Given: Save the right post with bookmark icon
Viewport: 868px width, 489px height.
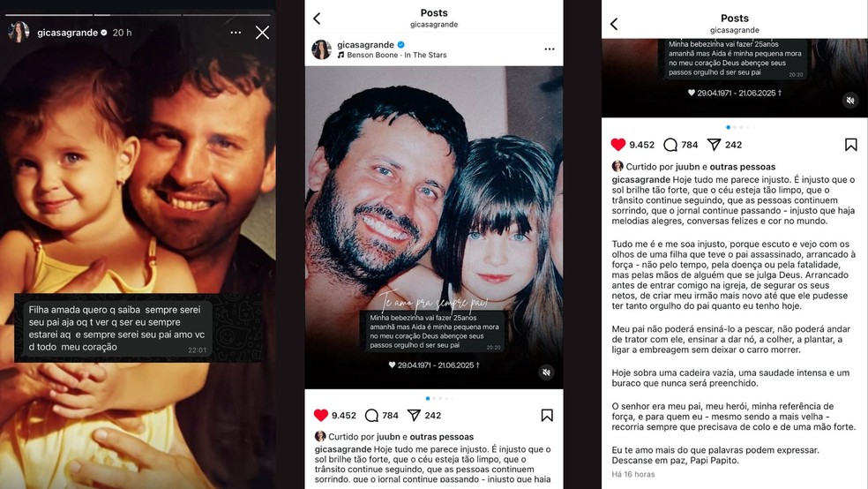Looking at the screenshot, I should pos(851,145).
